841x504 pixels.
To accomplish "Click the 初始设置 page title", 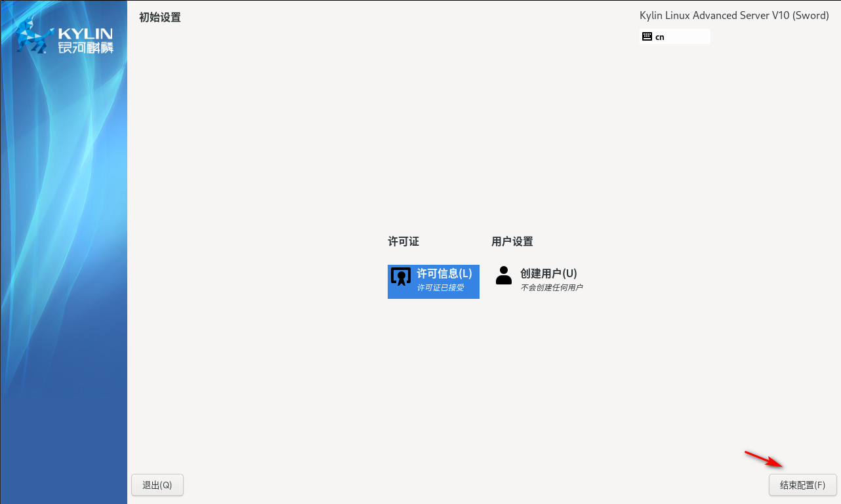I will pyautogui.click(x=159, y=18).
